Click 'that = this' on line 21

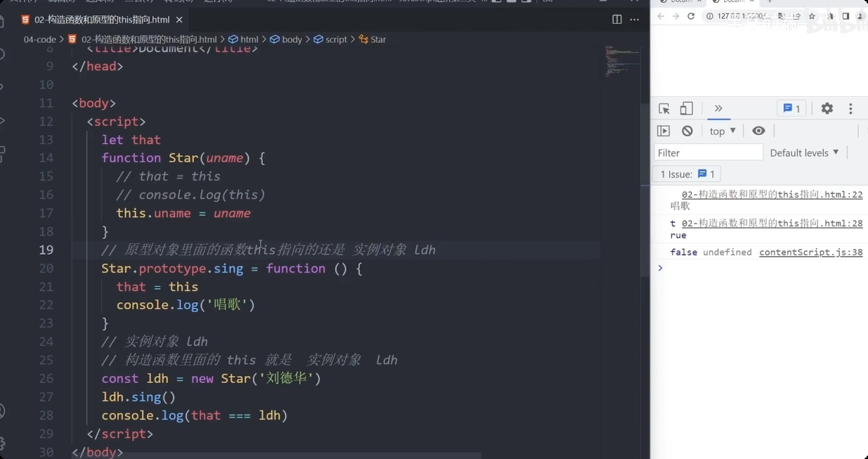157,287
